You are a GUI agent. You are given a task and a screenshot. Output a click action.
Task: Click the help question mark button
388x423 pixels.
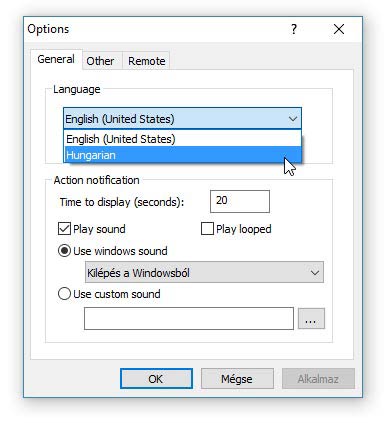293,29
